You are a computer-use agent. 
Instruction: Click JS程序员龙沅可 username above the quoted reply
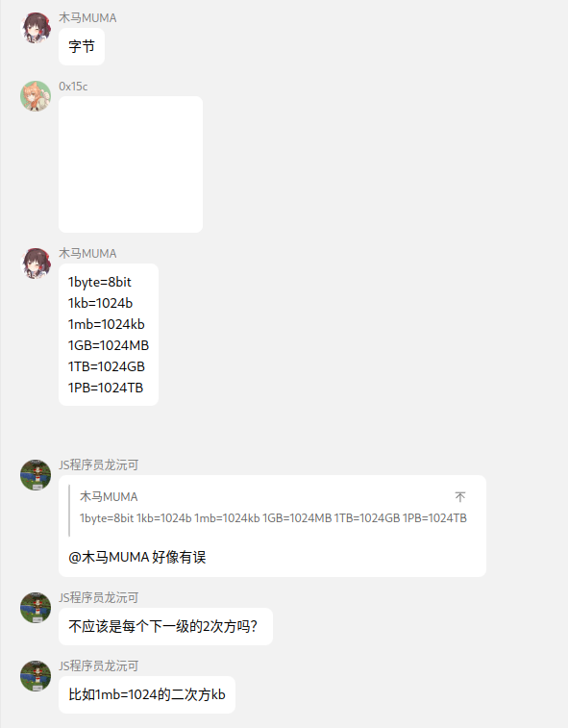98,464
